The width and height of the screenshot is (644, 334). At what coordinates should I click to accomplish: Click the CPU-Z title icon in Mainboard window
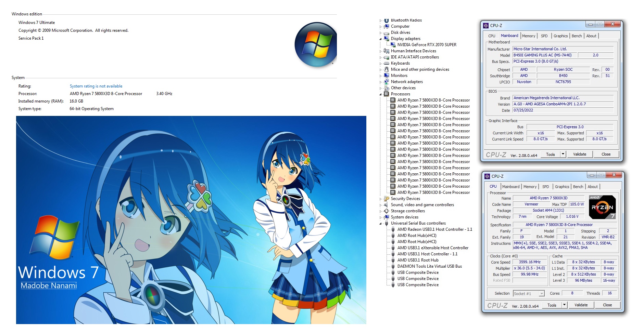point(486,26)
